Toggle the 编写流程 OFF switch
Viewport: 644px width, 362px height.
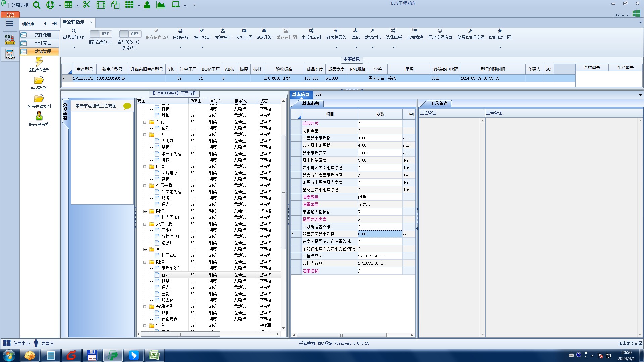[x=100, y=34]
